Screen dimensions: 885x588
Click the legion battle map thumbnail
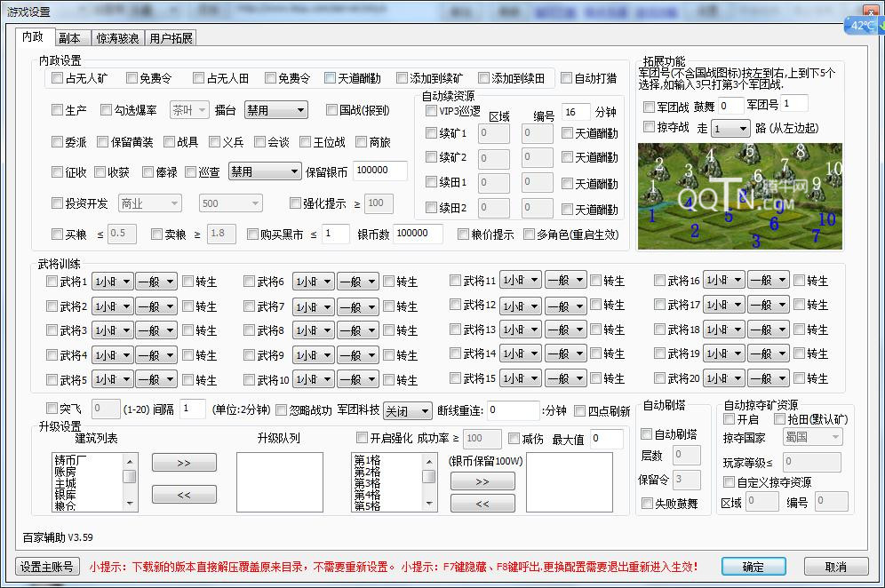(x=740, y=196)
